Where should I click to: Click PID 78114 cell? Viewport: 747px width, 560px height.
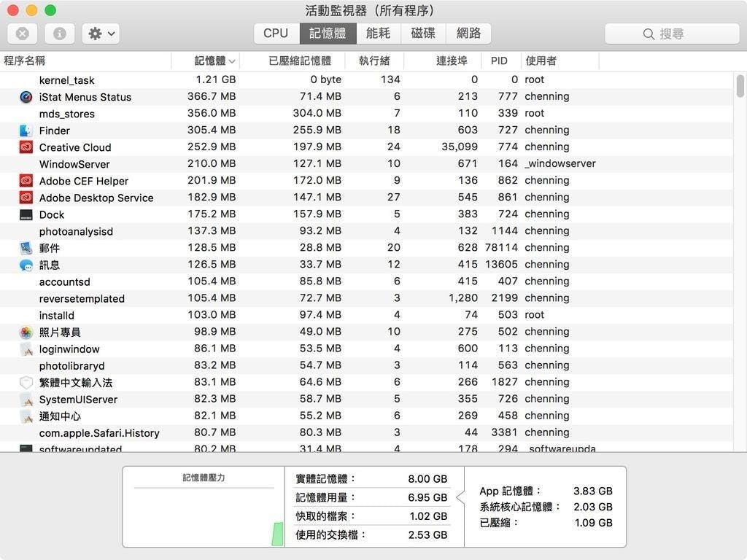click(501, 248)
